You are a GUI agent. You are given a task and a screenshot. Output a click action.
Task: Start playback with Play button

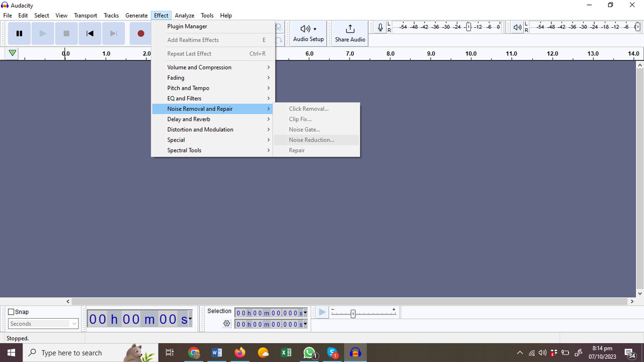43,34
